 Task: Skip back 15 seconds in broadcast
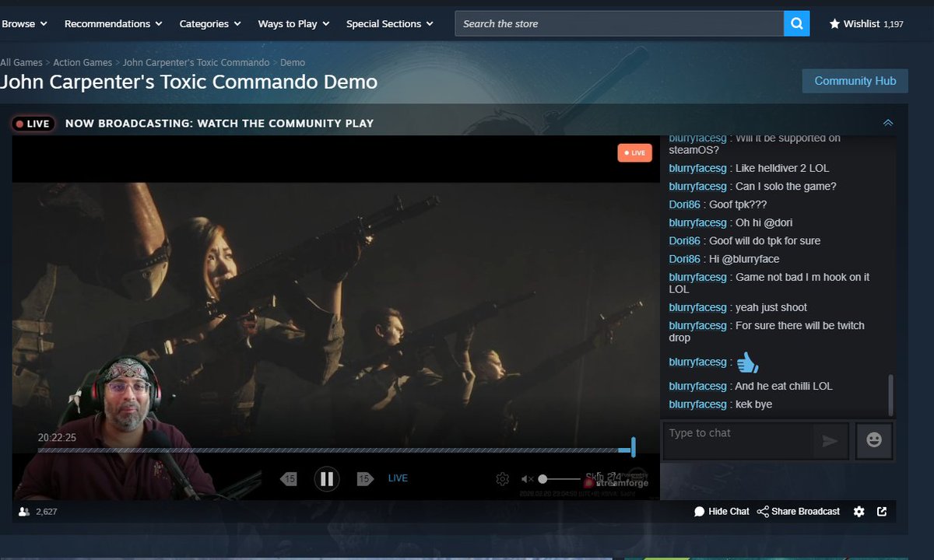289,478
